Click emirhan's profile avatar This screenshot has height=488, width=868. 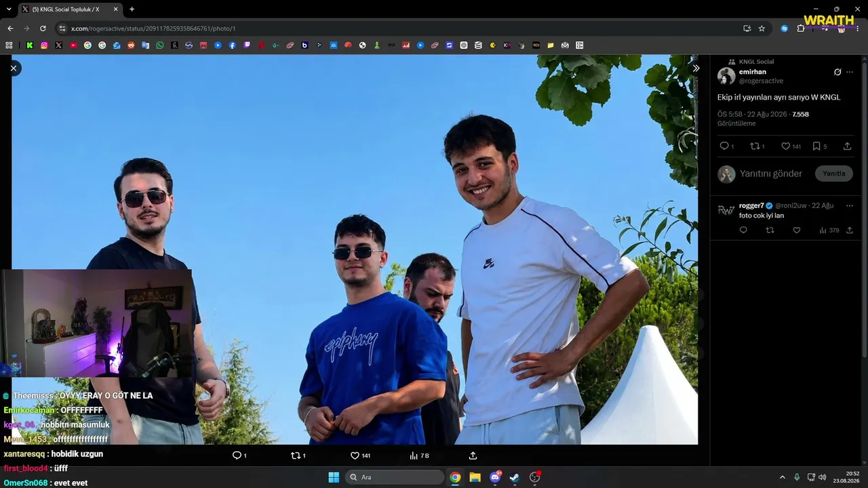pos(726,76)
